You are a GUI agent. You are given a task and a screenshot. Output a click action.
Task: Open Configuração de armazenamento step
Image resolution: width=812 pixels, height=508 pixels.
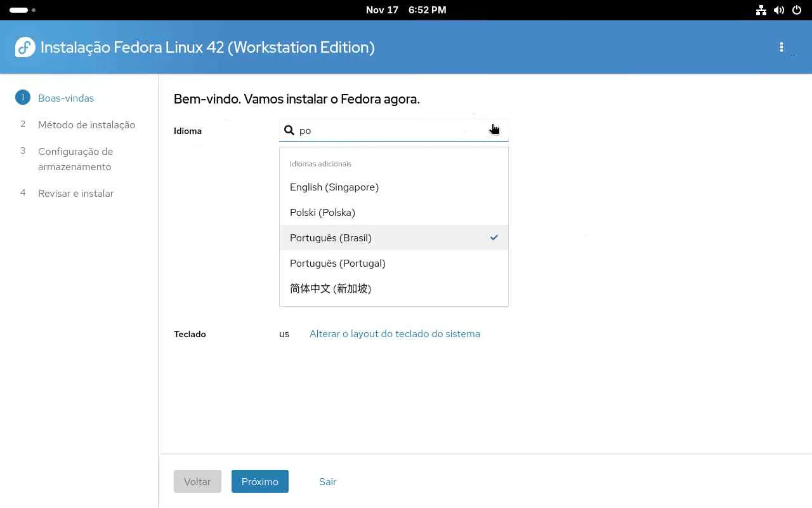(x=75, y=159)
